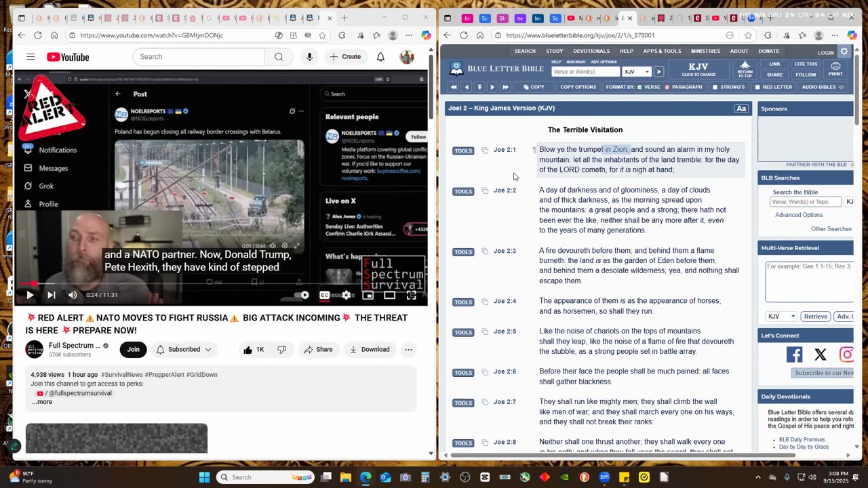Toggle YouTube autoplay switch

point(303,295)
